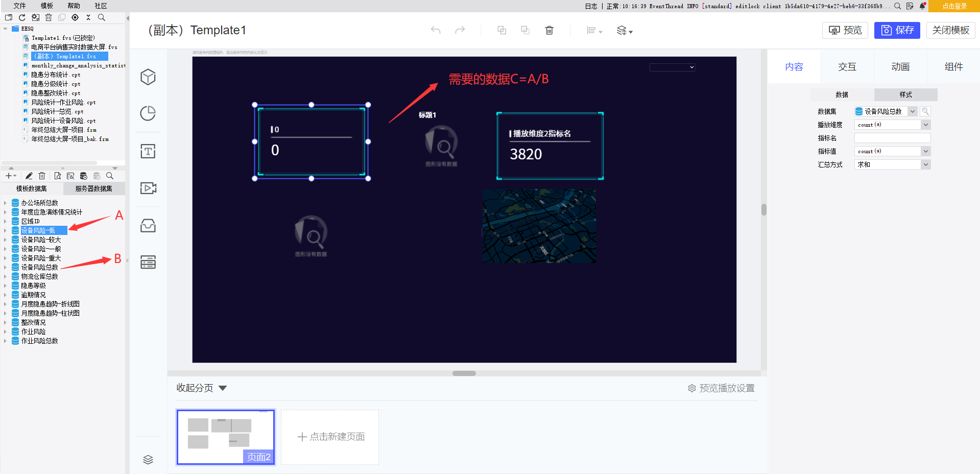The image size is (980, 474).
Task: Click the 保存 save button
Action: [x=897, y=30]
